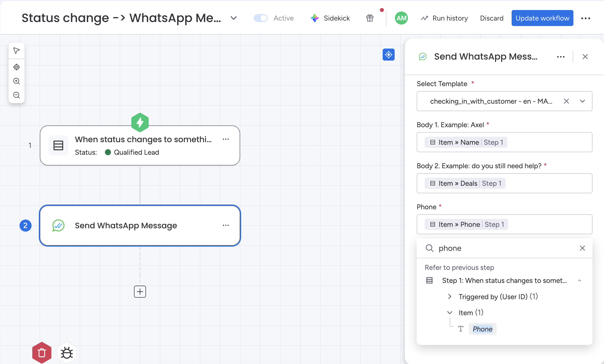Screen dimensions: 604x364
Task: Open Send WhatsApp Message step options
Action: click(x=226, y=225)
